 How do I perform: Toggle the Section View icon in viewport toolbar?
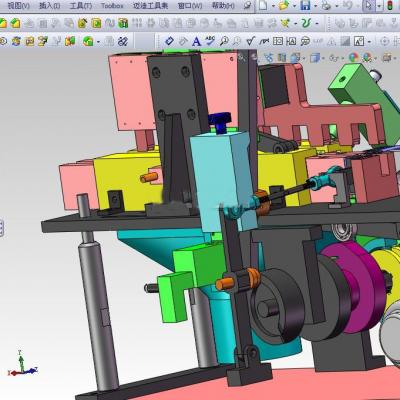282,58
